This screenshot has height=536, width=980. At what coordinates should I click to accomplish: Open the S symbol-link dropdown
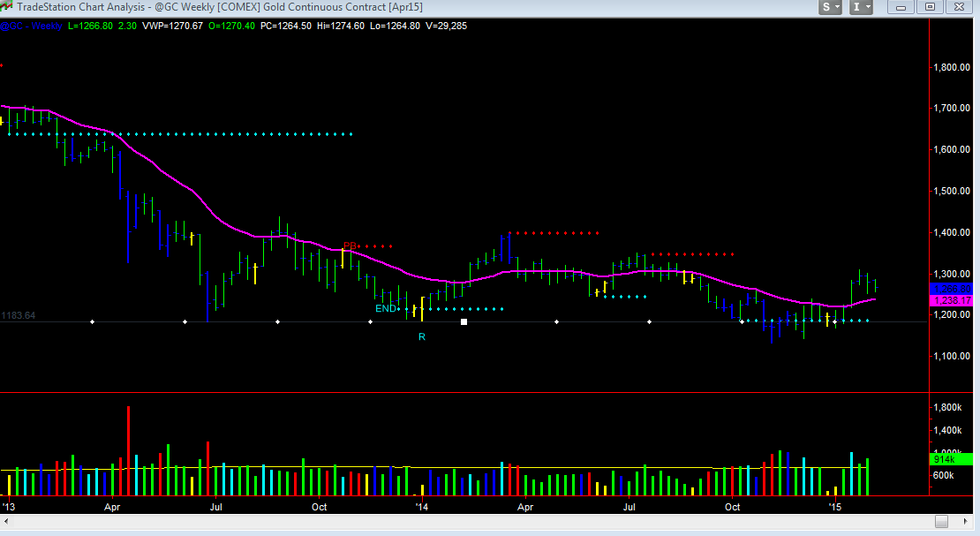pyautogui.click(x=831, y=7)
